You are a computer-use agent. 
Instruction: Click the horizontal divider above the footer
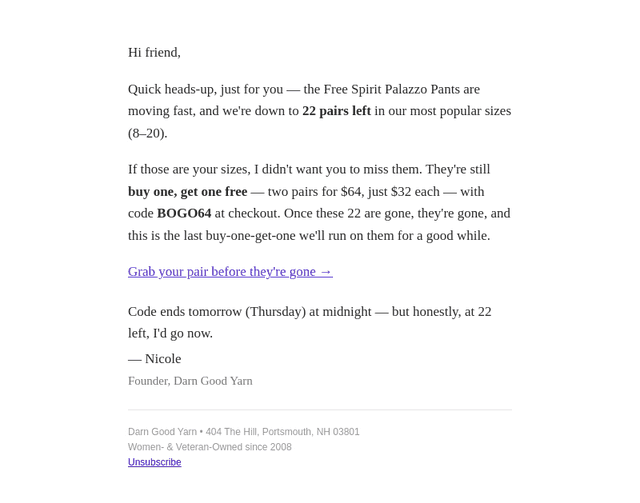tap(320, 410)
